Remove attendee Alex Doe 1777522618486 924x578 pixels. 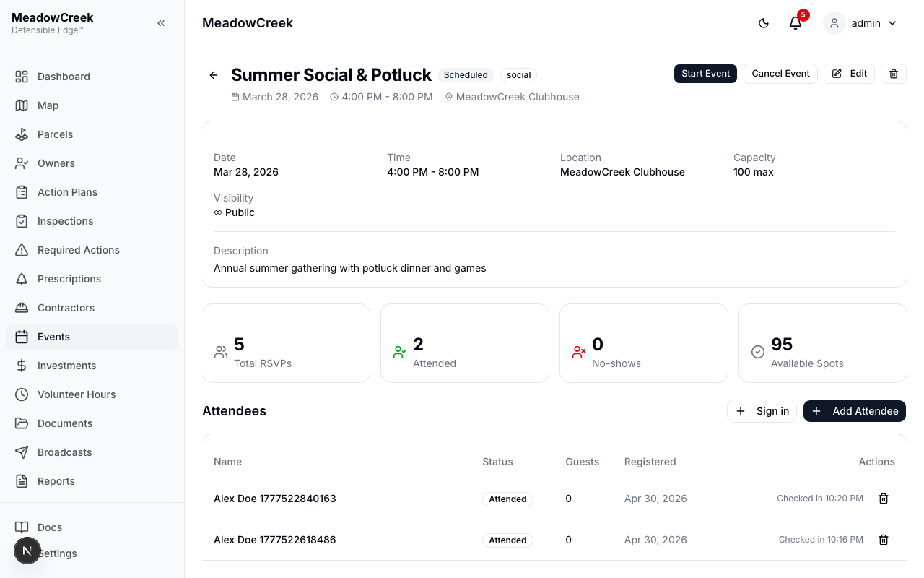point(883,540)
